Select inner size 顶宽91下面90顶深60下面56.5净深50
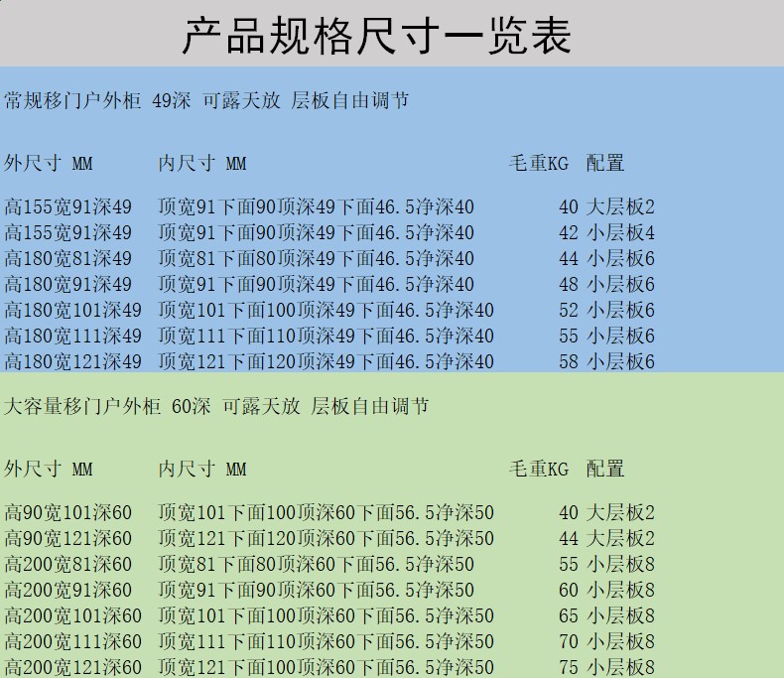784x678 pixels. (x=316, y=590)
